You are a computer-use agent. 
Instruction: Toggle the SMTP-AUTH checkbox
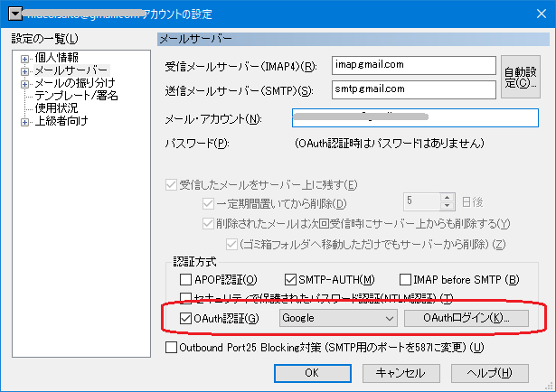pyautogui.click(x=291, y=280)
